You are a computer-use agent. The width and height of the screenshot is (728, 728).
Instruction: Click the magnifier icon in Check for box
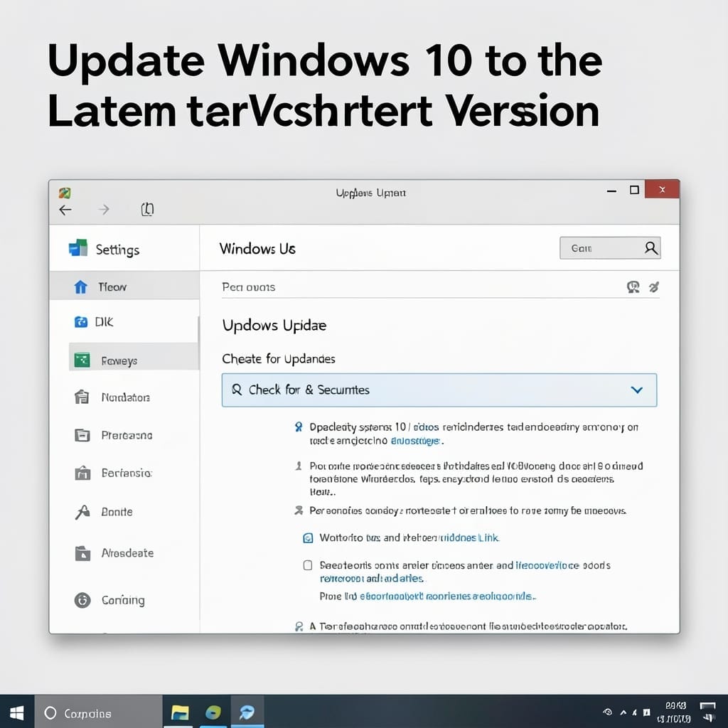[x=236, y=390]
